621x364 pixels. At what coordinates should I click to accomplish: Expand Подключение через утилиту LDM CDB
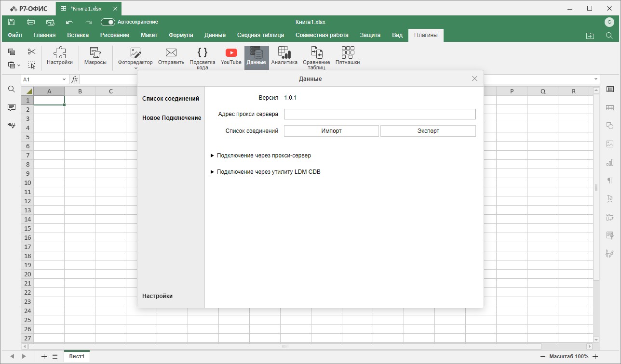tap(268, 172)
